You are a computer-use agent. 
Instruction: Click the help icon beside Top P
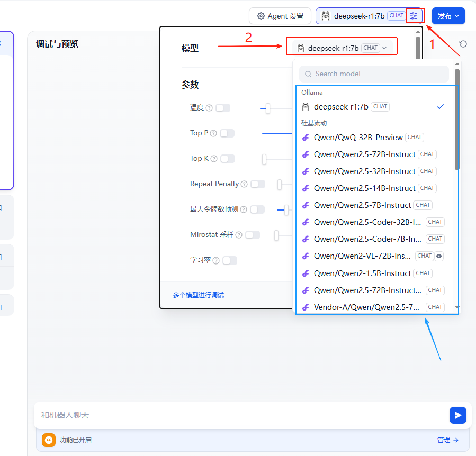click(213, 133)
